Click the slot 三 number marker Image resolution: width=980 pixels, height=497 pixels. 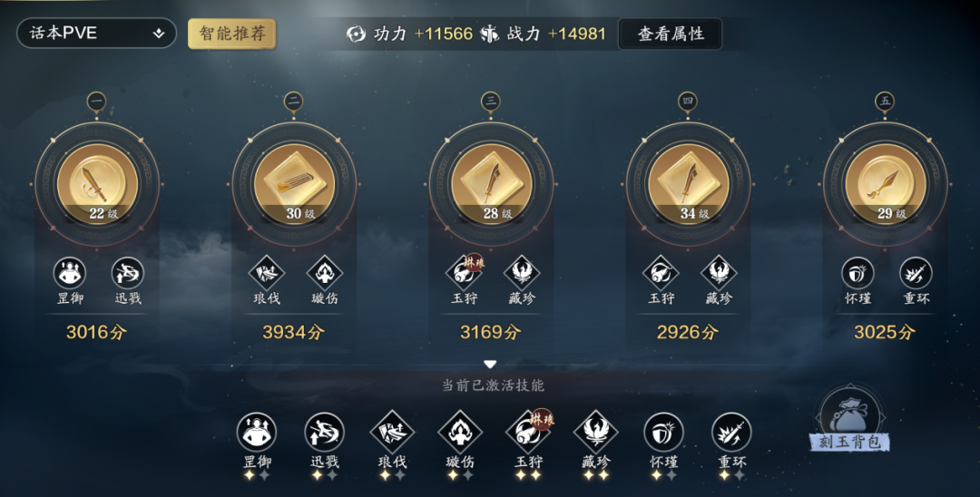[491, 102]
